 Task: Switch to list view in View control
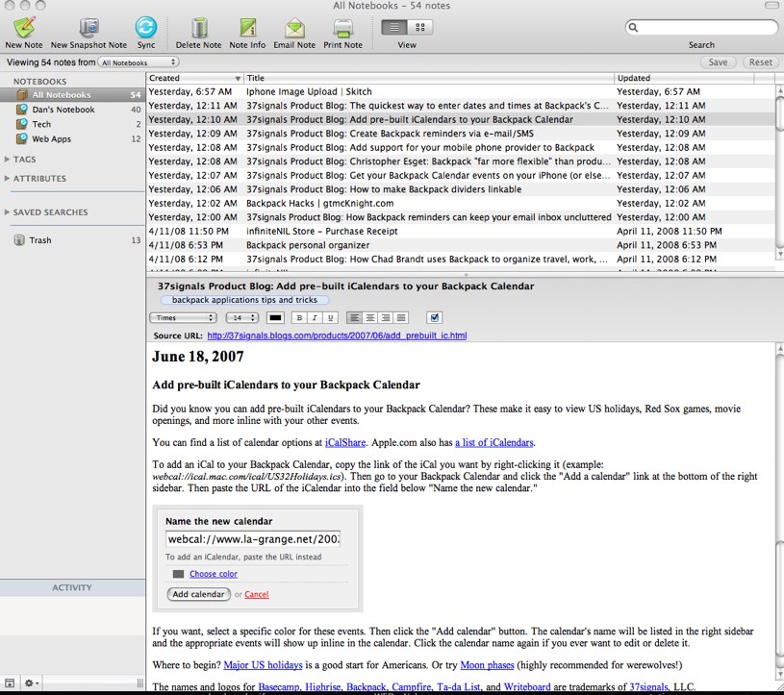click(x=394, y=28)
